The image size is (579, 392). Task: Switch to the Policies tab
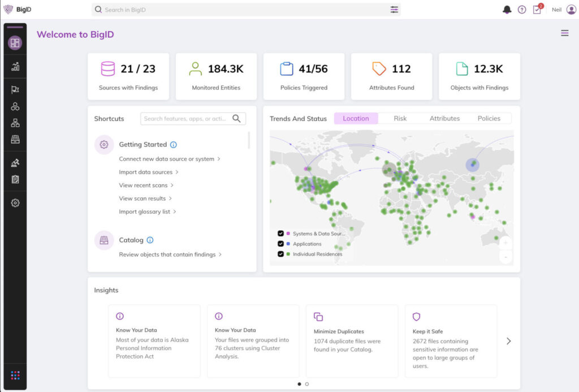[x=489, y=118]
